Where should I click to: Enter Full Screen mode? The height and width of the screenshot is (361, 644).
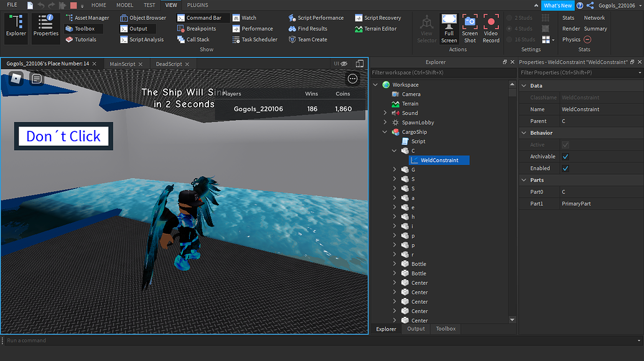(449, 29)
